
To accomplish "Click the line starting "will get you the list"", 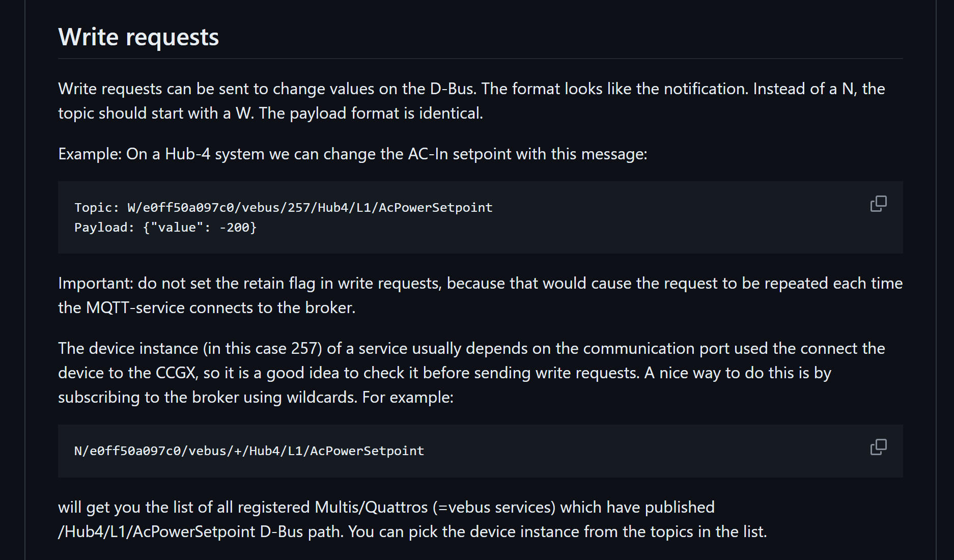I will coord(386,507).
